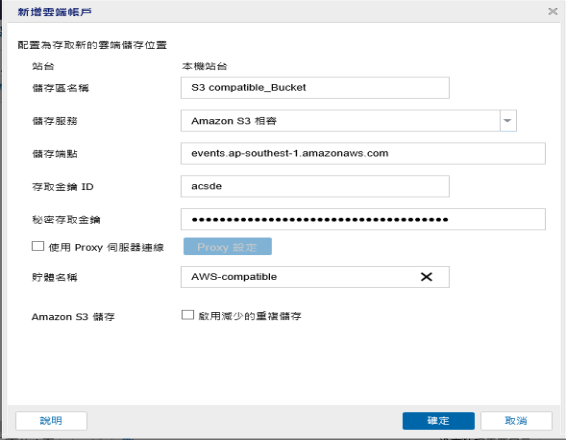Close the 新增雲端帳戶 dialog with X
This screenshot has width=566, height=440.
553,12
